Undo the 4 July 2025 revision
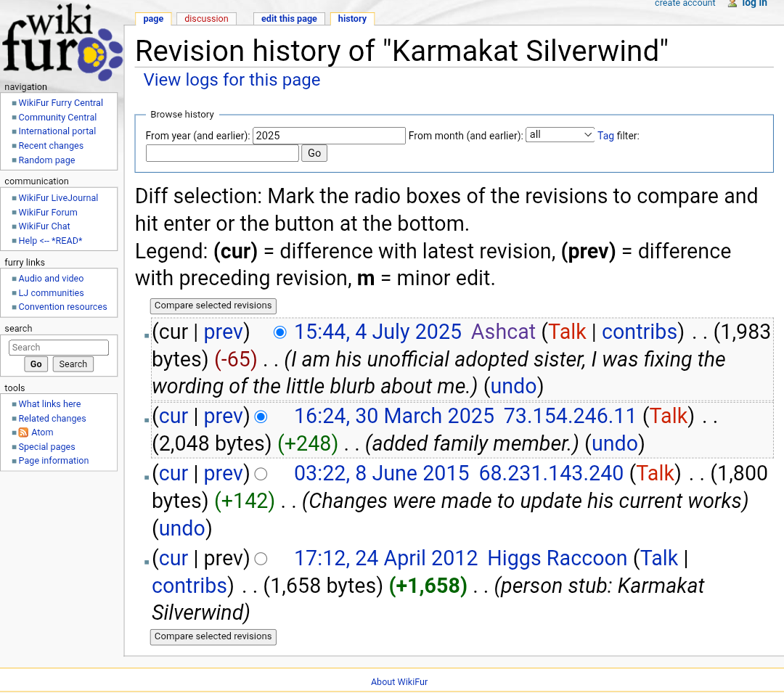784x693 pixels. pyautogui.click(x=513, y=387)
